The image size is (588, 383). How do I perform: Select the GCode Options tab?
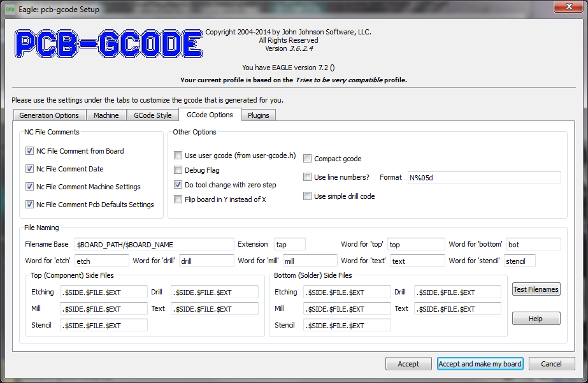(x=210, y=115)
